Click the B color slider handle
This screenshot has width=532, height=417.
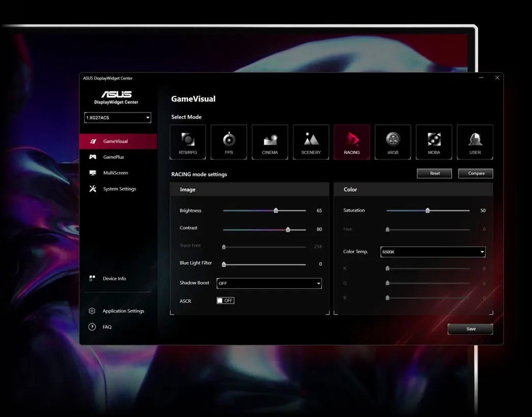(388, 298)
